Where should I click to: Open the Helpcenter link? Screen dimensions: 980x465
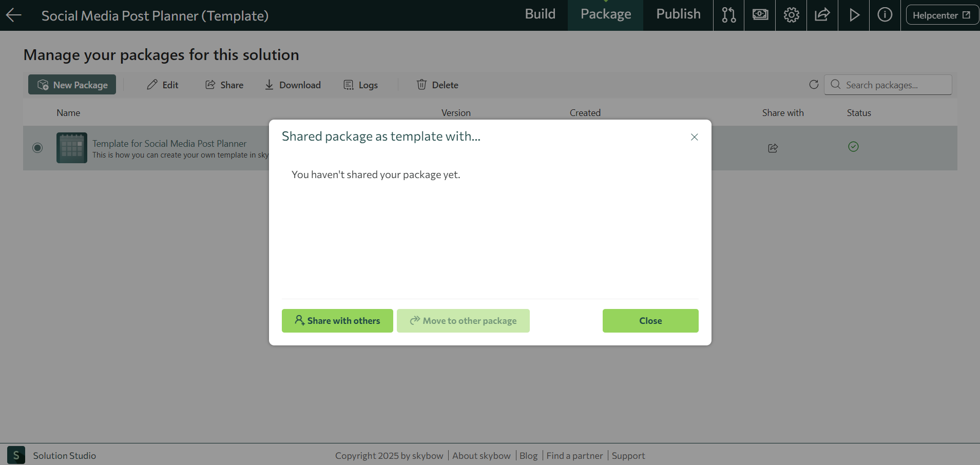(941, 15)
